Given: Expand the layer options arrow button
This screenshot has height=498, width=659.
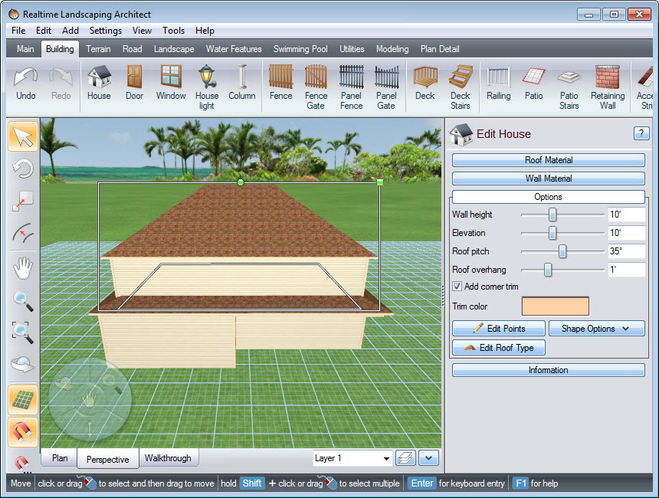Looking at the screenshot, I should pos(428,458).
